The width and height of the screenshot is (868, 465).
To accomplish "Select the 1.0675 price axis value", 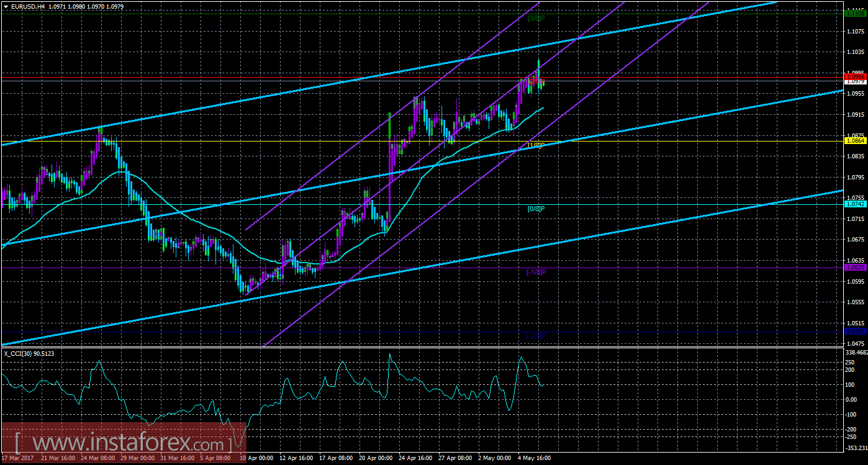I will click(x=855, y=240).
